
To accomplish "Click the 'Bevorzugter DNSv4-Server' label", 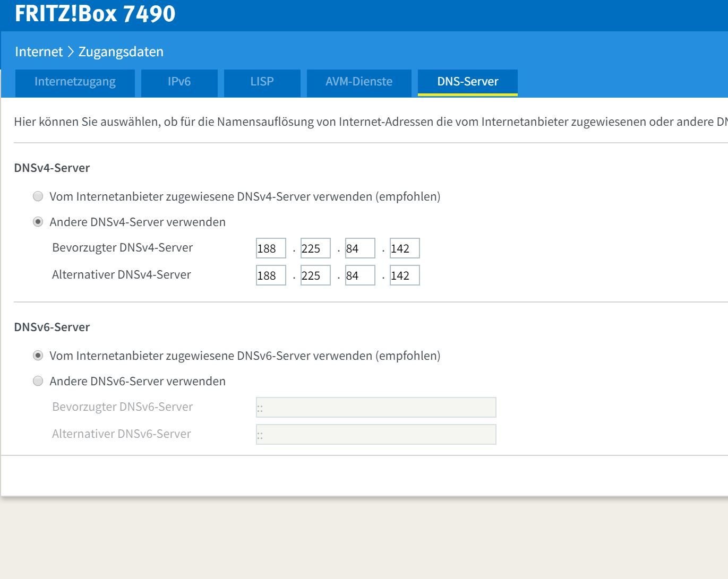I will (x=122, y=248).
